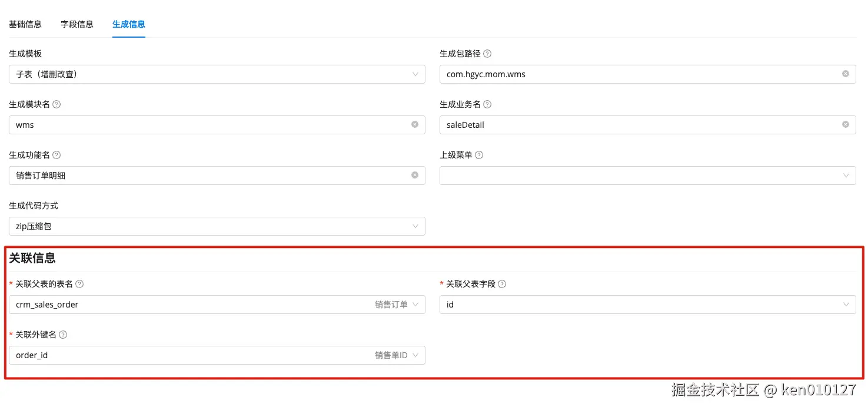Clear the 销售订单明细 function name
Image resolution: width=868 pixels, height=410 pixels.
415,176
